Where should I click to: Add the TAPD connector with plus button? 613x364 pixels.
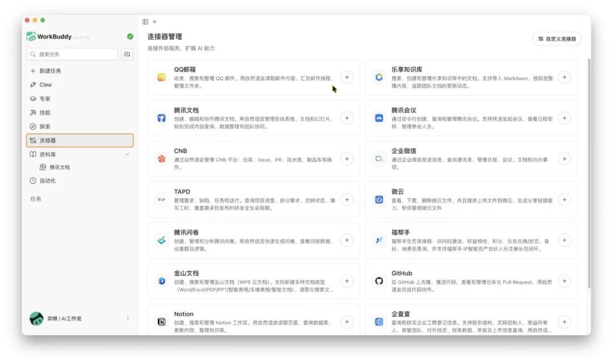point(347,200)
